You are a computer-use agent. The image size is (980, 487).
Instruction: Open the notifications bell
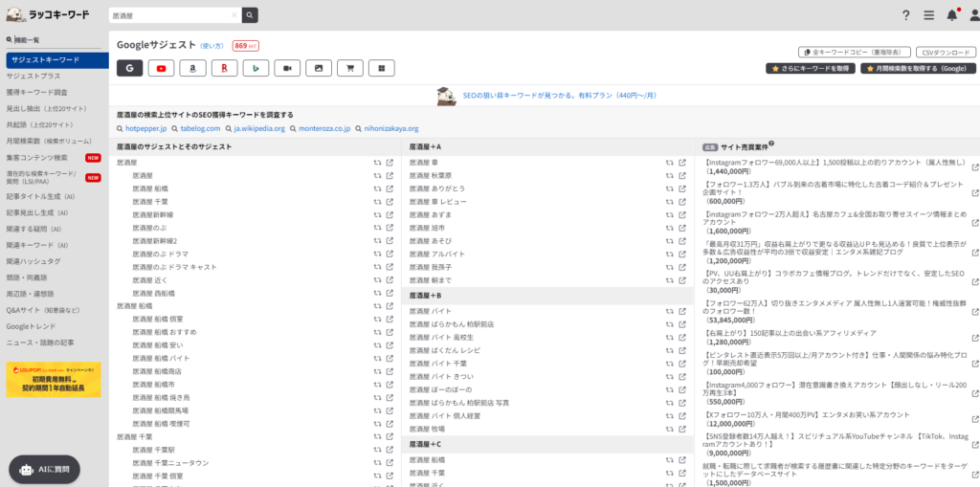pyautogui.click(x=951, y=15)
